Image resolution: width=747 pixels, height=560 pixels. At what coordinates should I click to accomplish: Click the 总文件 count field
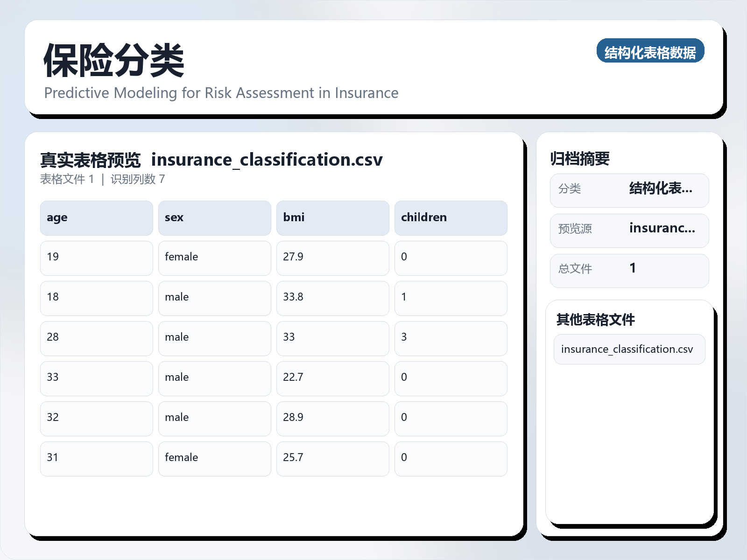point(629,270)
